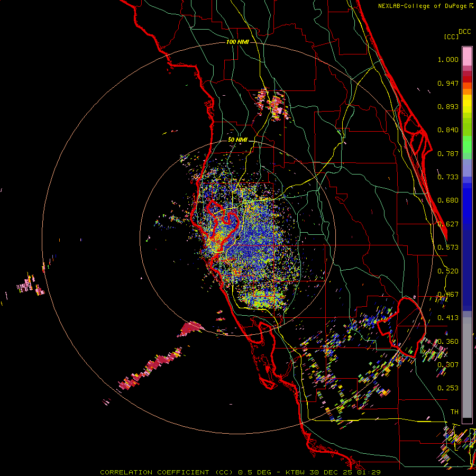Select the 0.253 legend value
This screenshot has height=476, width=476.
(448, 388)
